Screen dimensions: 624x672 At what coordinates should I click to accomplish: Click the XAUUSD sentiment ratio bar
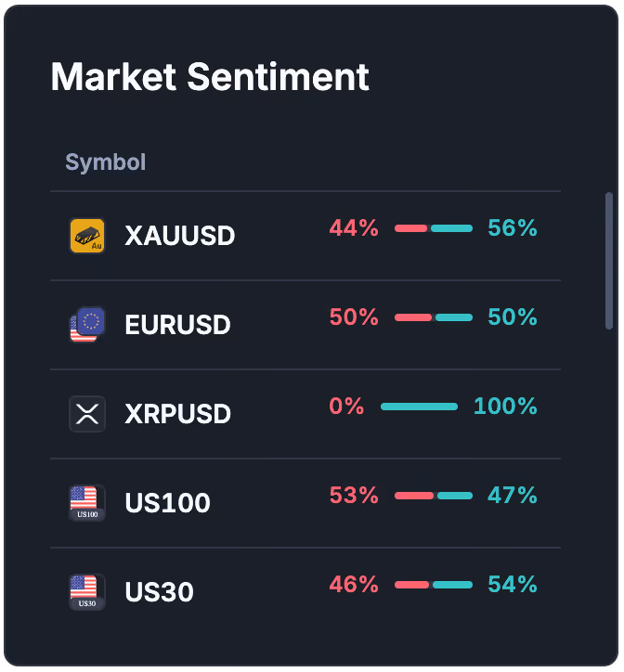click(x=433, y=228)
